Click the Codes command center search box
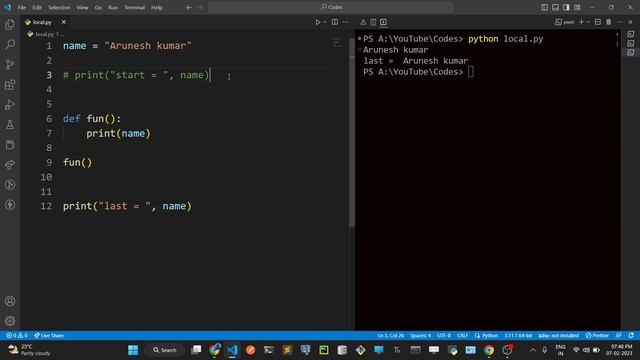 [331, 7]
